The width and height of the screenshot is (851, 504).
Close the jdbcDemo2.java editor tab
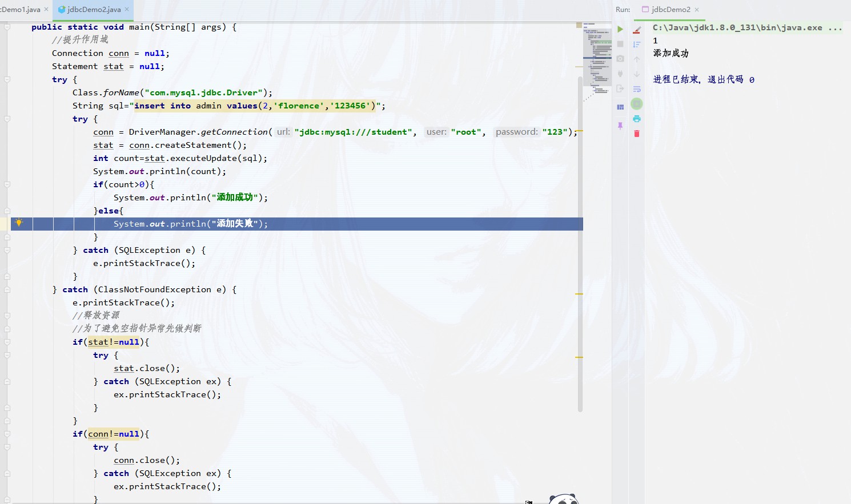pyautogui.click(x=127, y=9)
